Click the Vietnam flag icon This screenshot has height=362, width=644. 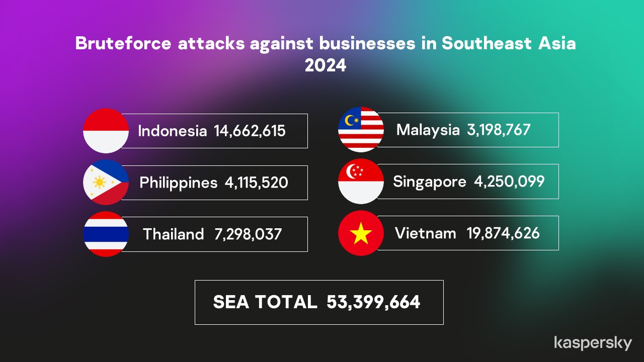(361, 233)
